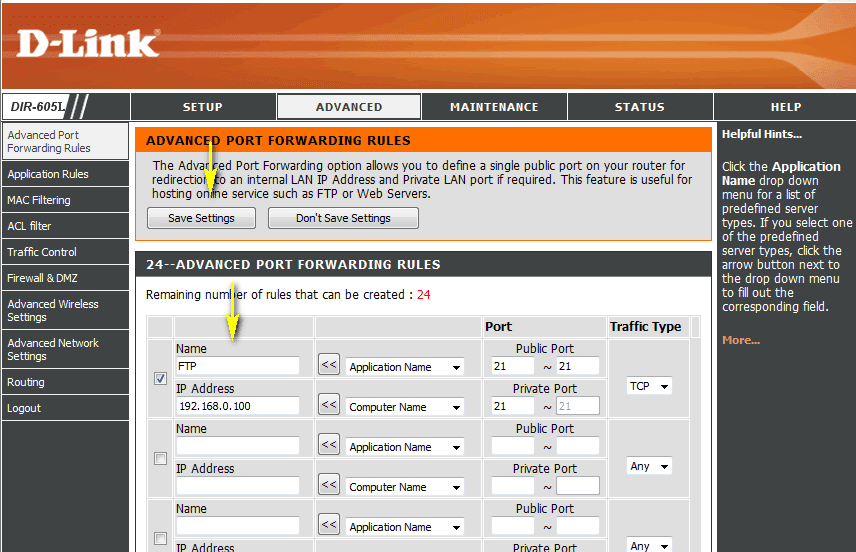
Task: Enable the third port forwarding rule checkbox
Action: 160,538
